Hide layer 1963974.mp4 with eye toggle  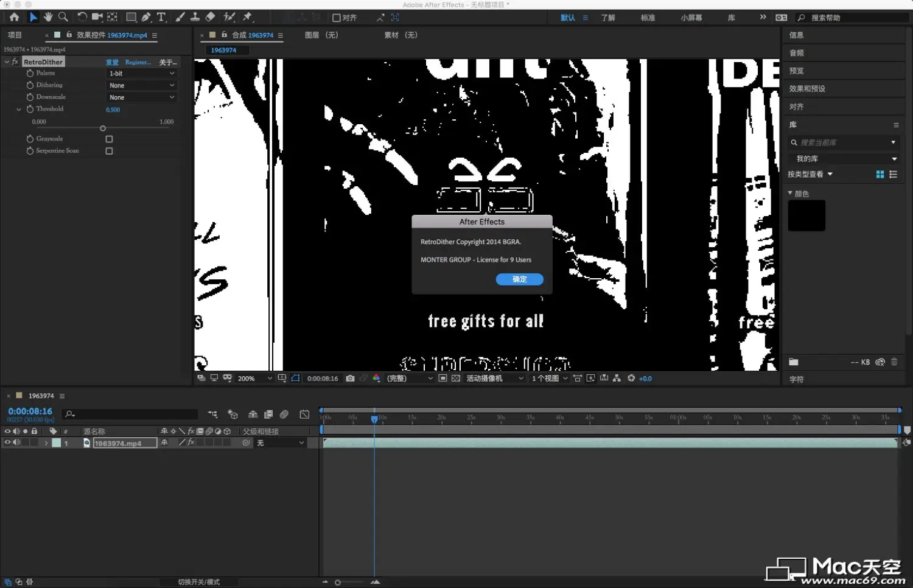7,443
